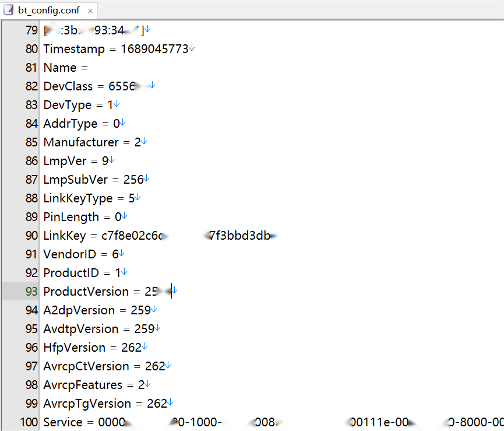
Task: Click line number 90 in the gutter
Action: (x=31, y=236)
